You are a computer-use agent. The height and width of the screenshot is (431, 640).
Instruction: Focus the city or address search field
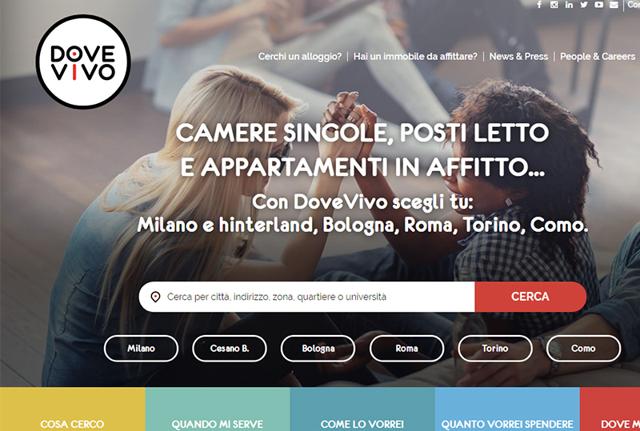point(307,297)
